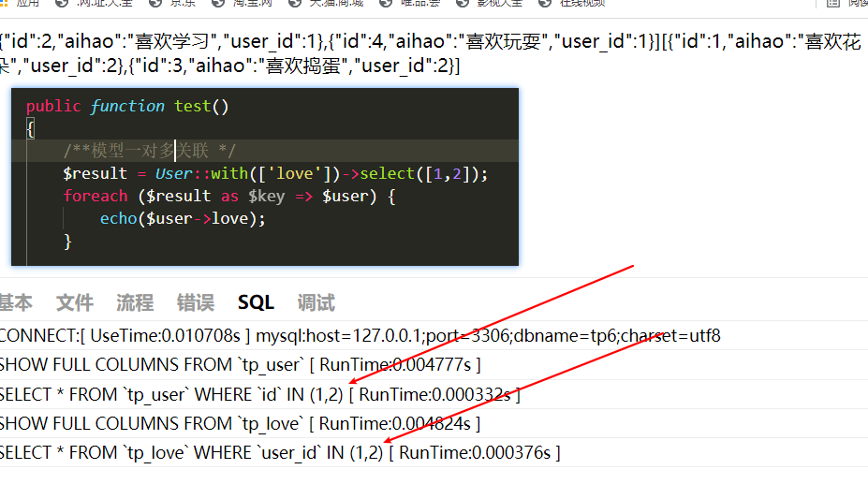The height and width of the screenshot is (499, 868).
Task: Open the 影视大全 bookmark
Action: coord(500,3)
